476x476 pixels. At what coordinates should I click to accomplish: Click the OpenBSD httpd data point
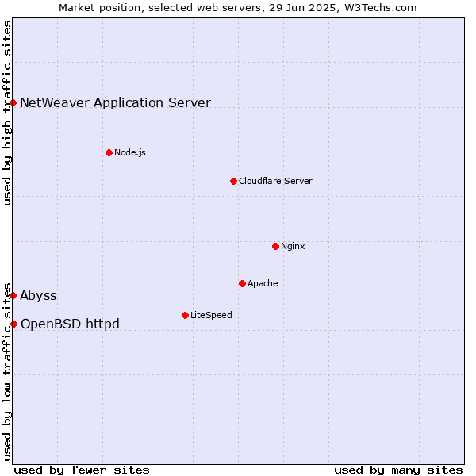click(14, 324)
